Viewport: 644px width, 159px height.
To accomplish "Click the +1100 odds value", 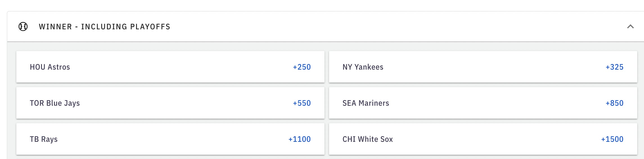I will click(x=300, y=139).
